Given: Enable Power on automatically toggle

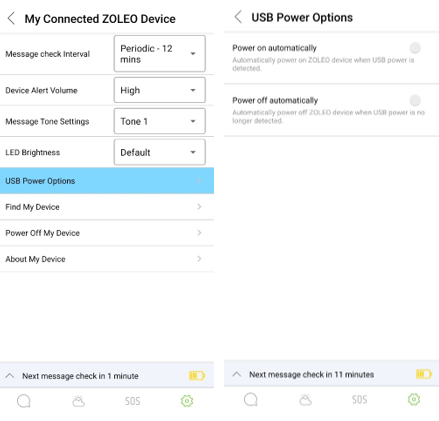Looking at the screenshot, I should click(415, 48).
